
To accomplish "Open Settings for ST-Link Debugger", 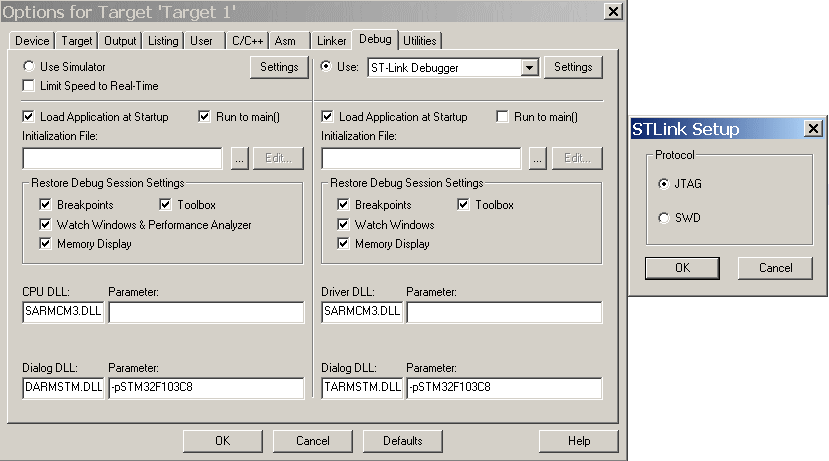I will (x=573, y=67).
